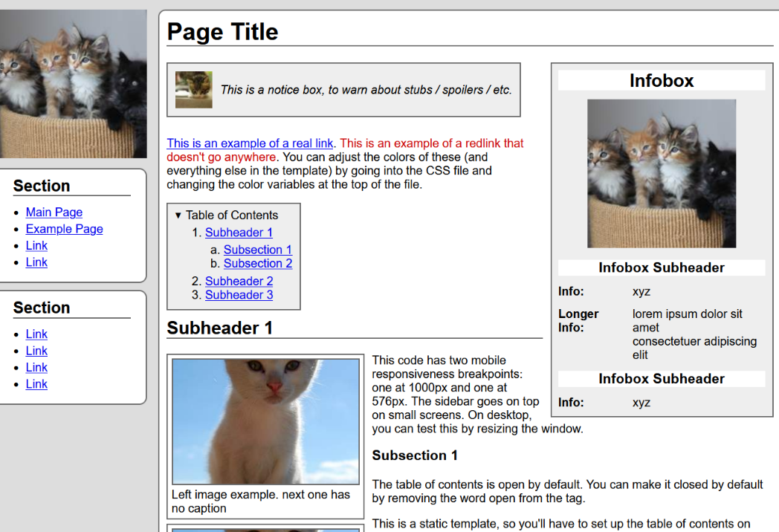Jump to Subsection 2 in contents
This screenshot has height=532, width=779.
[x=258, y=263]
